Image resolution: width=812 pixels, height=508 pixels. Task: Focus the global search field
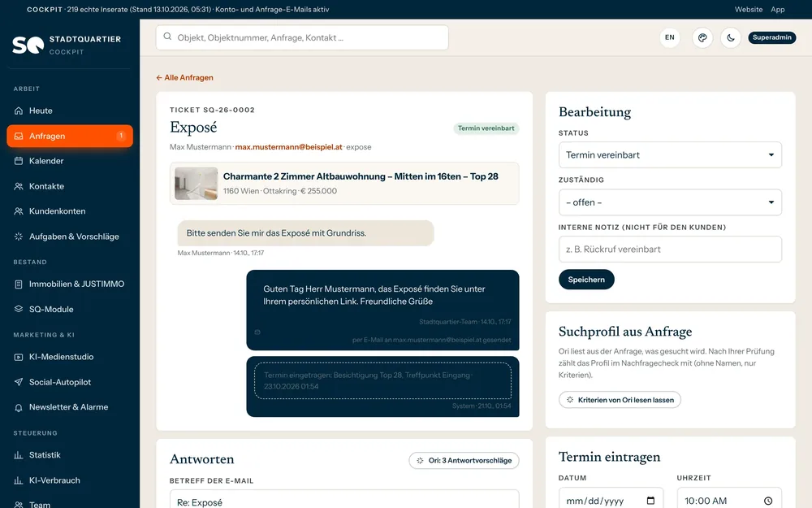click(x=302, y=37)
